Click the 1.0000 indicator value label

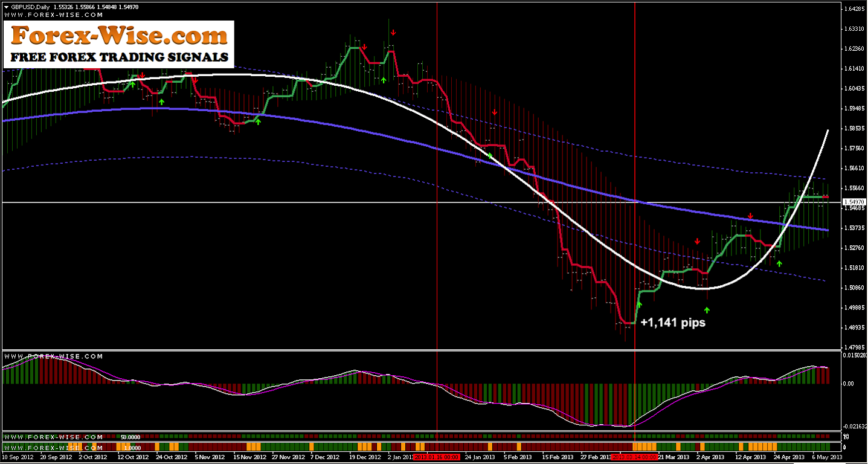(x=132, y=448)
